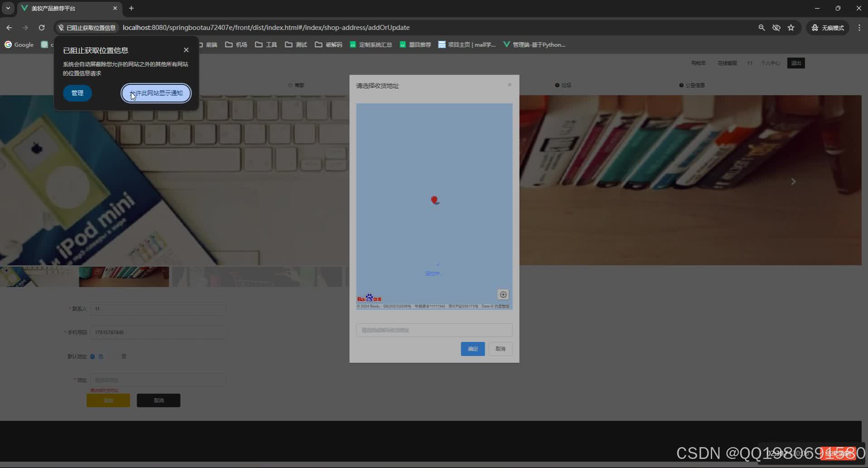The height and width of the screenshot is (468, 868).
Task: Open the 管理端-基于Python bookmark
Action: (x=534, y=44)
